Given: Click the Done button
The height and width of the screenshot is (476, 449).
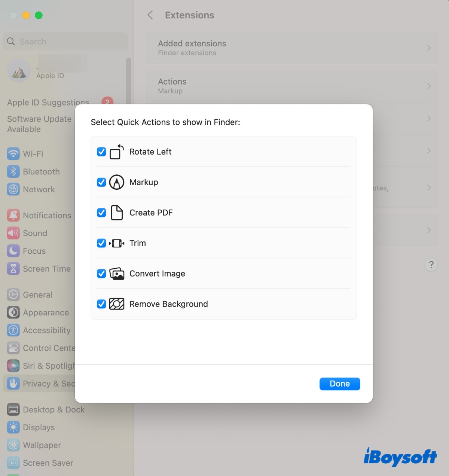Looking at the screenshot, I should click(x=339, y=384).
